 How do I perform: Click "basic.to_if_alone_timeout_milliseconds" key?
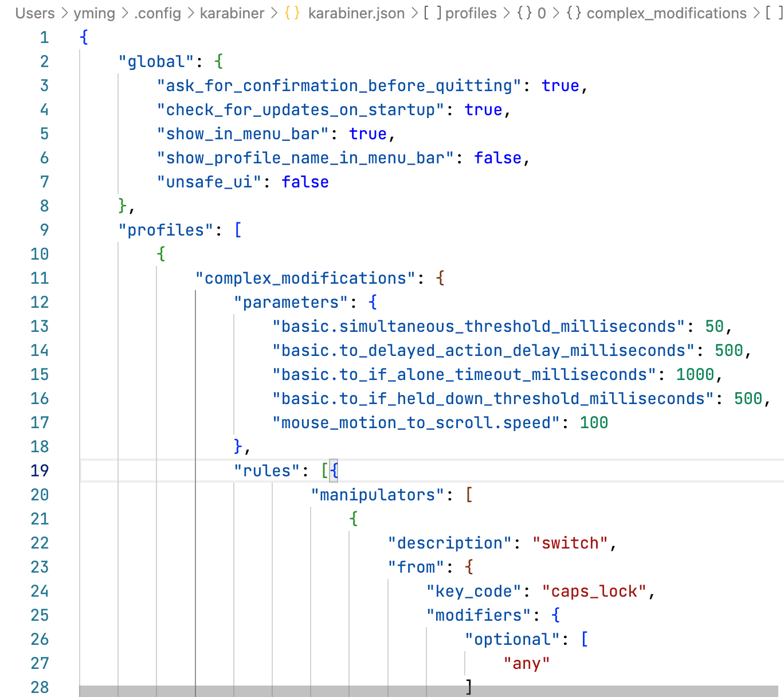(x=465, y=374)
